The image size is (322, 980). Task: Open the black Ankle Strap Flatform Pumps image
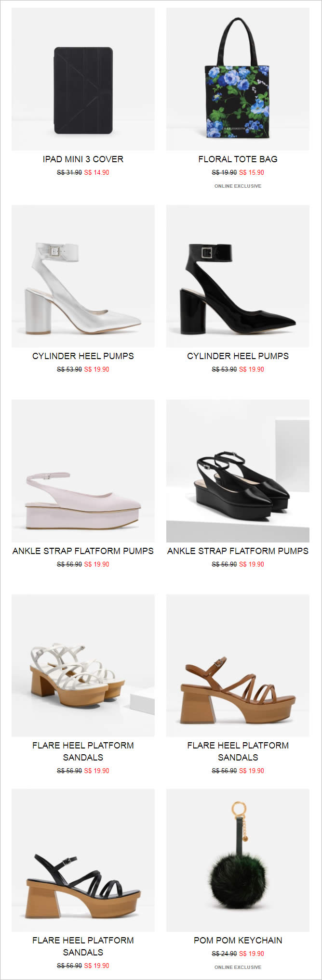click(x=238, y=471)
